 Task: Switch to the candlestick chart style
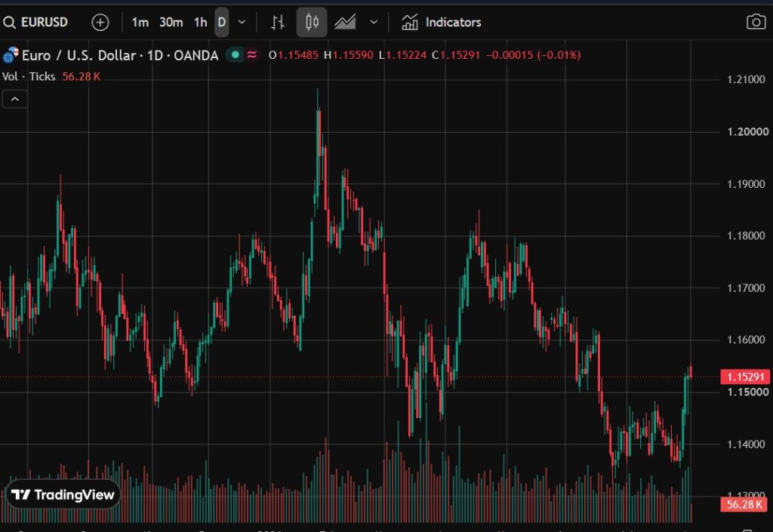(312, 22)
